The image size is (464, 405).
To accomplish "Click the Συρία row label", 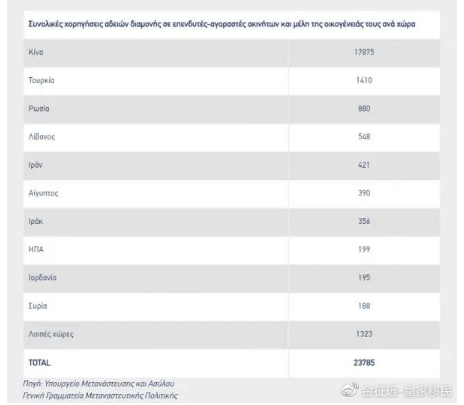I will tap(38, 306).
